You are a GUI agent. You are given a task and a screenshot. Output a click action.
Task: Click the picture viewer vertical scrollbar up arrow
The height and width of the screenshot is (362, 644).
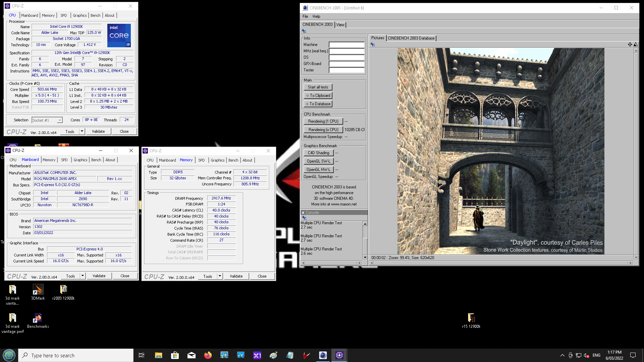click(x=636, y=50)
